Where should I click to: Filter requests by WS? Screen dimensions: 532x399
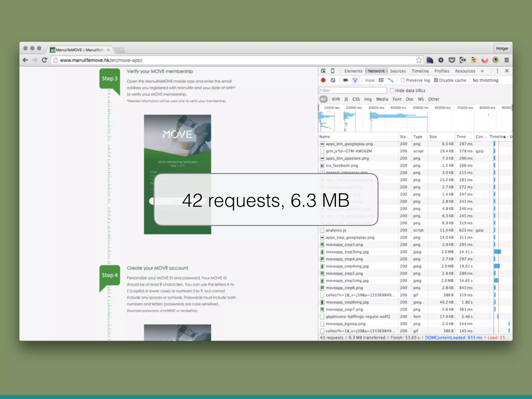[x=421, y=99]
